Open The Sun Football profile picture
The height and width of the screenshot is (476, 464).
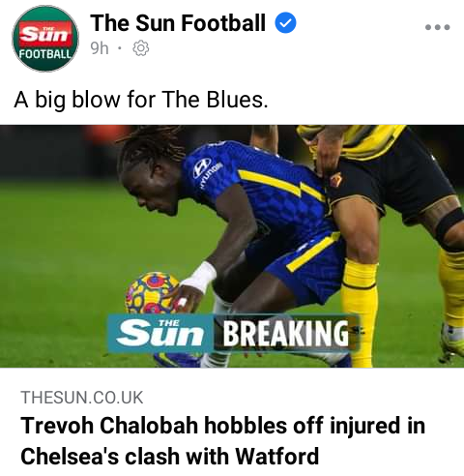tap(45, 39)
